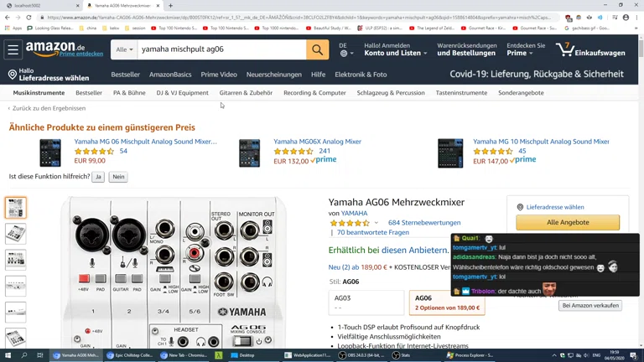
Task: Open a new browser tab
Action: pos(170,6)
